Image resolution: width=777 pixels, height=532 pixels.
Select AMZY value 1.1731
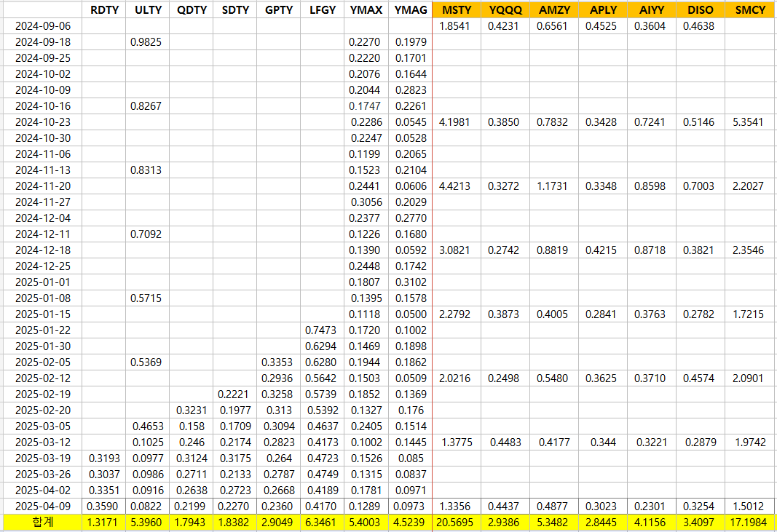click(x=553, y=186)
